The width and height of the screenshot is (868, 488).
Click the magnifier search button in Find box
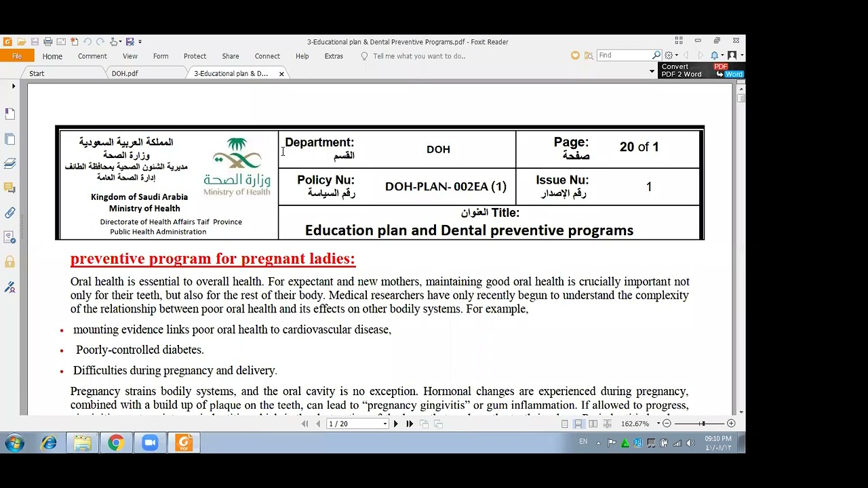coord(656,56)
